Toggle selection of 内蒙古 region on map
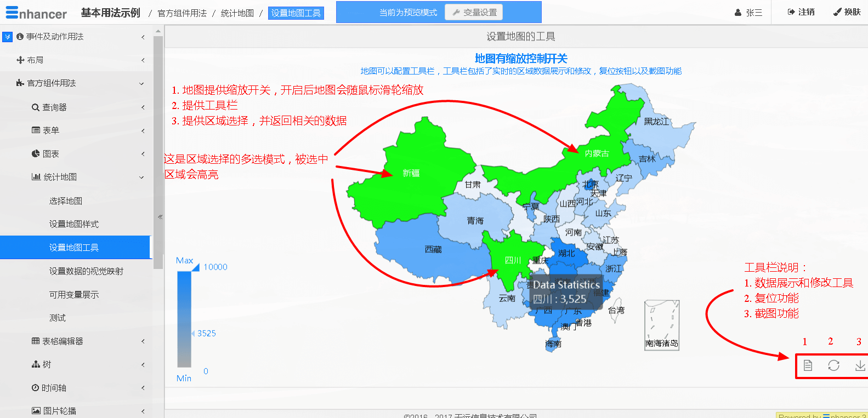Image resolution: width=868 pixels, height=418 pixels. pos(597,153)
